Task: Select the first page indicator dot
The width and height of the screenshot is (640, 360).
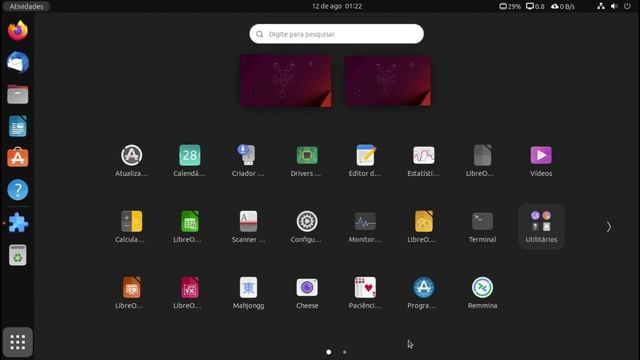Action: coord(329,352)
